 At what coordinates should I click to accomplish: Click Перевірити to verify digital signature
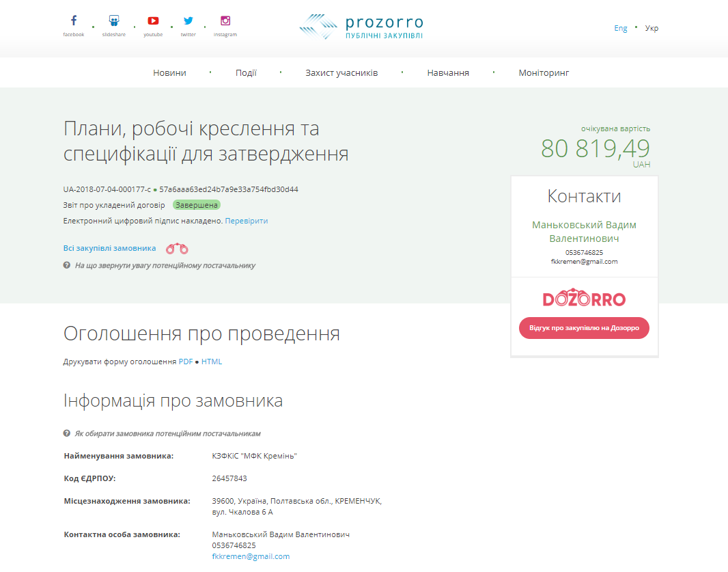click(247, 221)
